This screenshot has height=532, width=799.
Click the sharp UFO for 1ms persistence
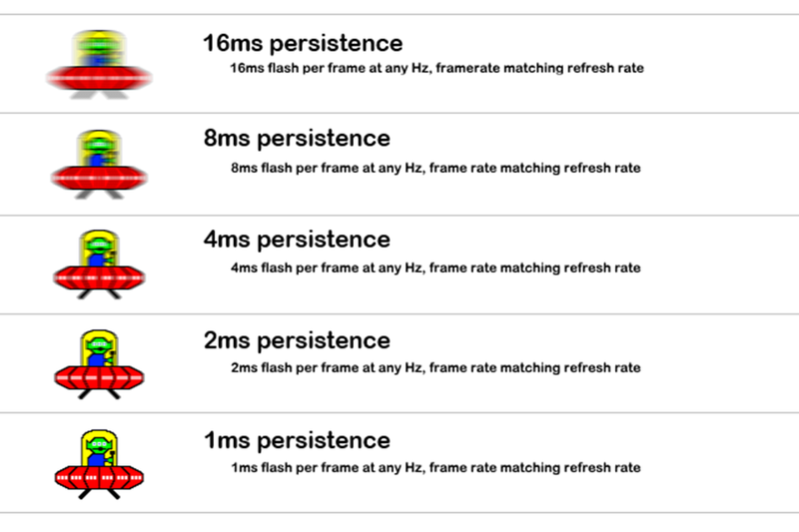pyautogui.click(x=98, y=464)
